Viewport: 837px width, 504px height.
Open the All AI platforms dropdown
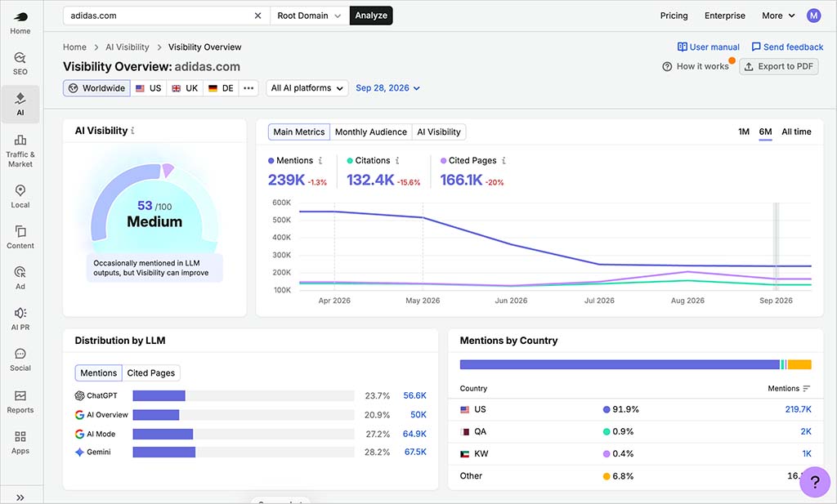pos(307,88)
